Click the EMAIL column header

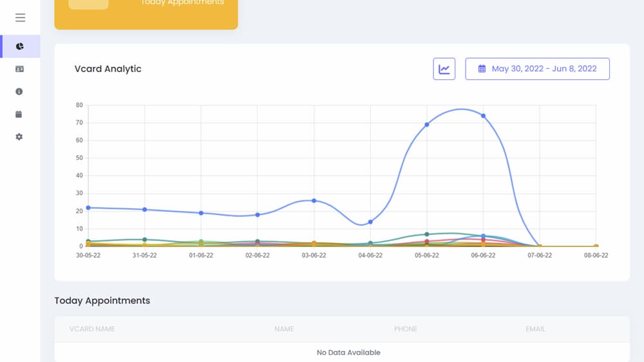[x=536, y=329]
